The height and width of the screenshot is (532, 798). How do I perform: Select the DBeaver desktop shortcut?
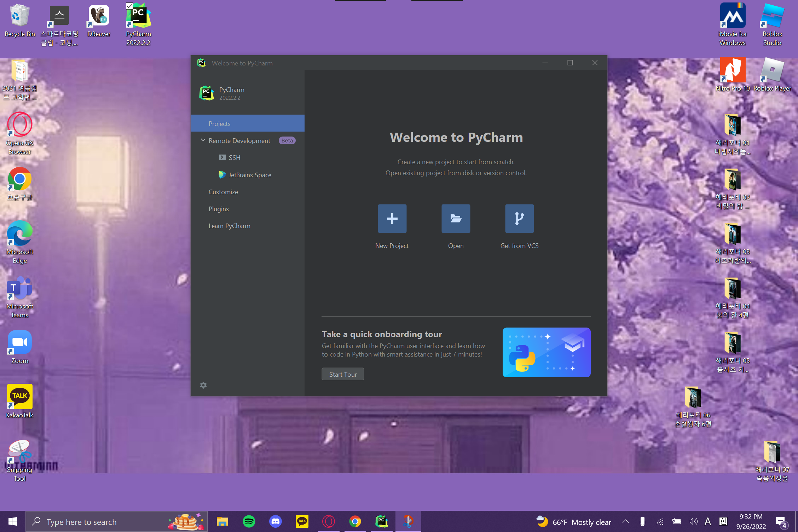click(x=99, y=21)
